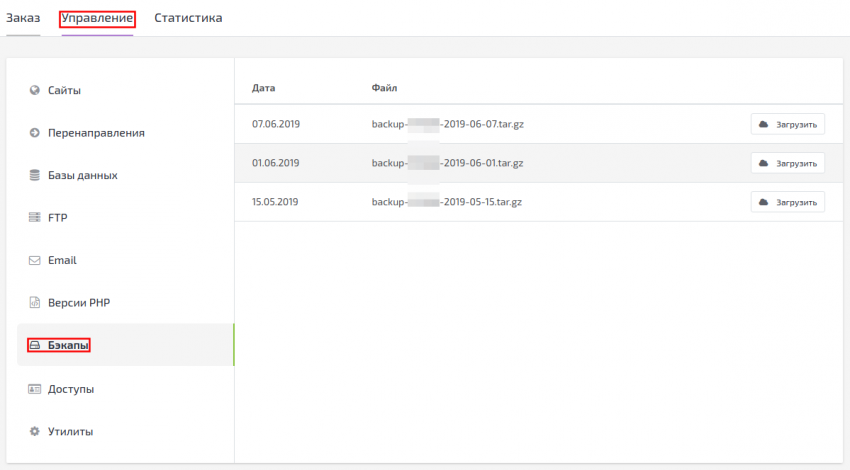Screen dimensions: 850x470
Task: Click the globe icon next to Сайты
Action: tap(34, 90)
